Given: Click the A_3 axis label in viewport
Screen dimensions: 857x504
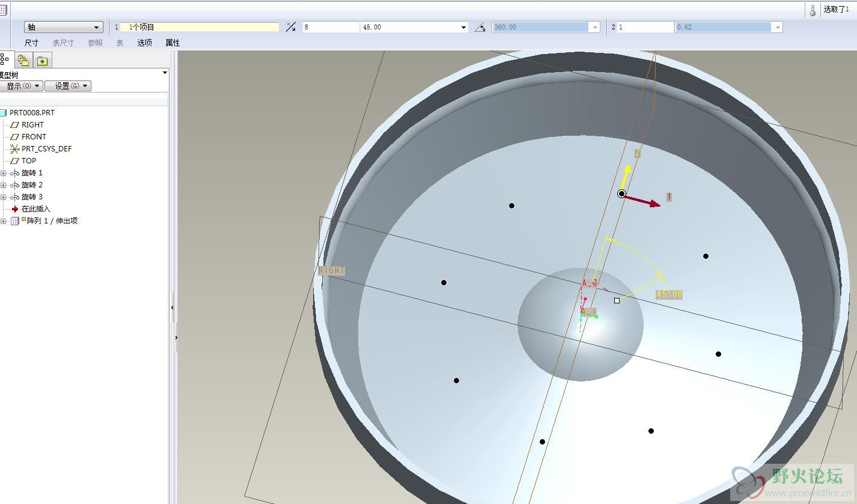Looking at the screenshot, I should click(x=590, y=283).
